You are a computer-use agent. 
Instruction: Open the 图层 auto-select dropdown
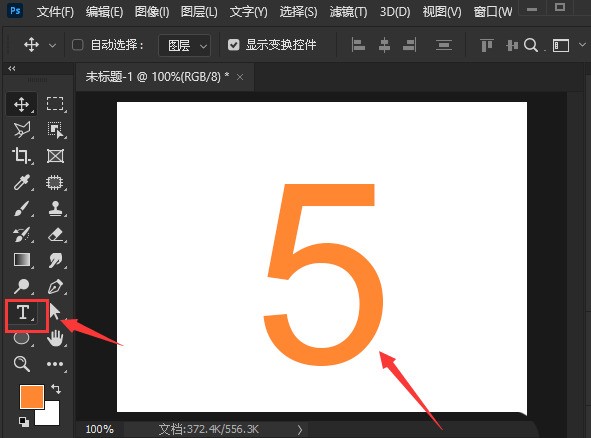(184, 46)
